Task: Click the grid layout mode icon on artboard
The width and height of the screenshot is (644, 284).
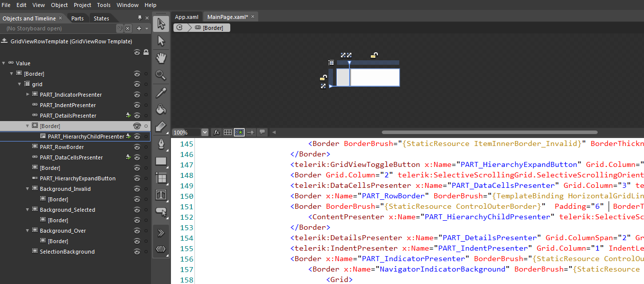Action: (331, 63)
